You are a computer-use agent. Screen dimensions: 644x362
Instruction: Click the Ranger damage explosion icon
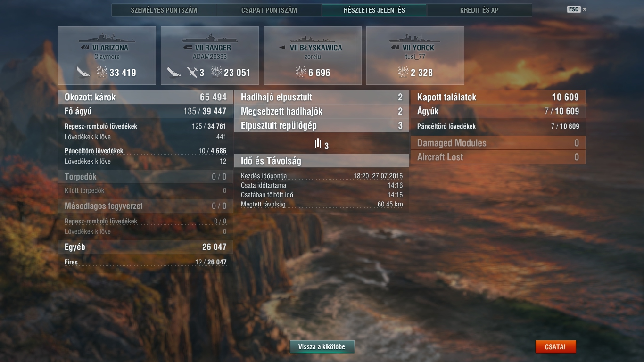216,72
